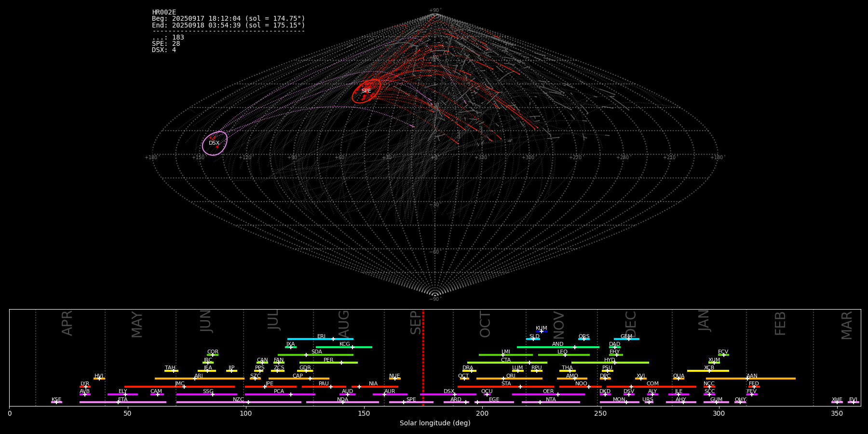
Task: Select the AUR shower label
Action: click(390, 392)
